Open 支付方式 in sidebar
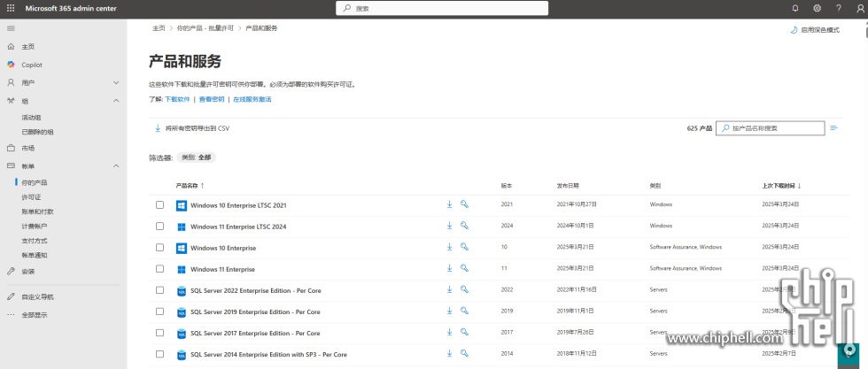Viewport: 868px width, 369px height. pos(35,241)
